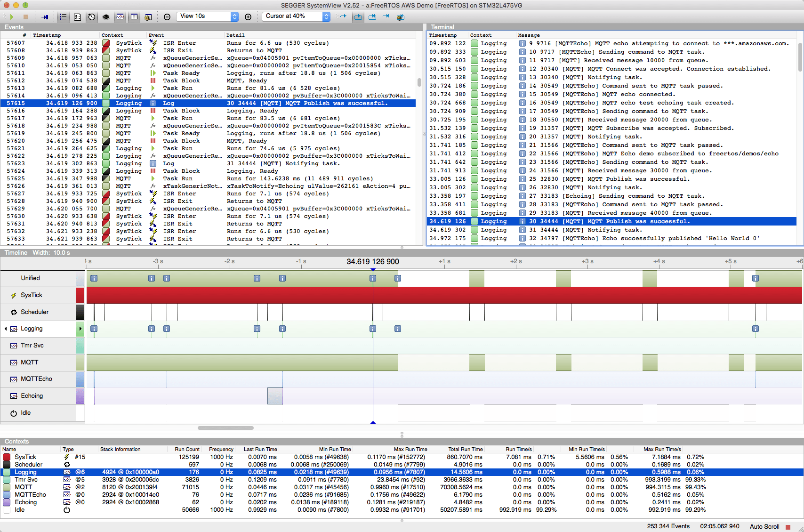This screenshot has height=532, width=804.
Task: Sort Contexts by Run Count column header
Action: click(x=187, y=449)
